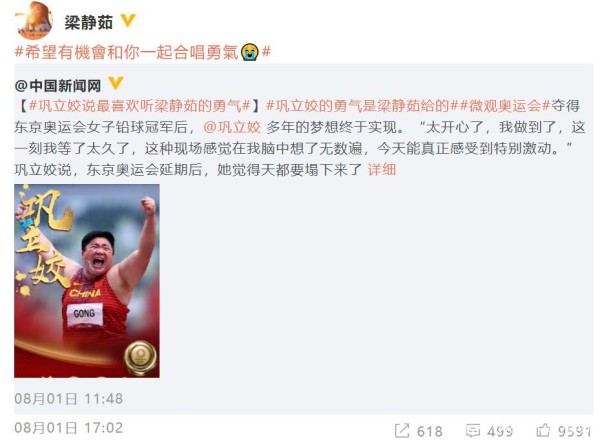
Task: Open hashtag 巩立姣说最喜欢听梁静茹的勇气
Action: pos(140,106)
